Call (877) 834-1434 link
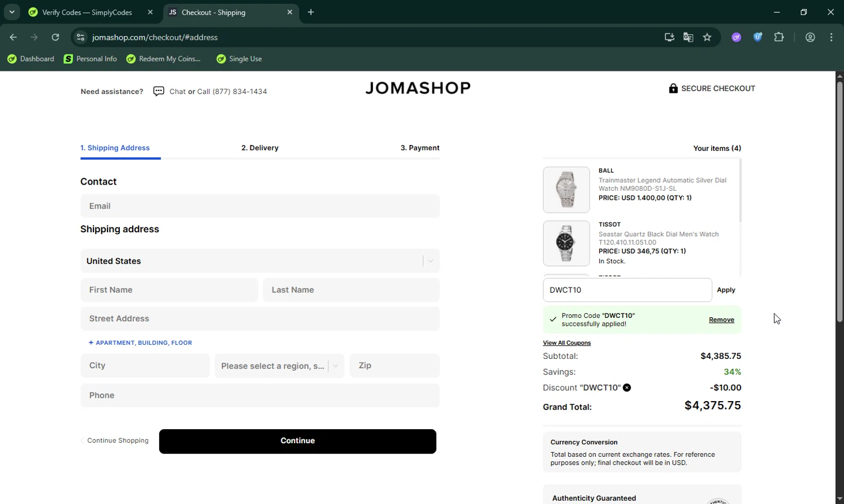This screenshot has width=844, height=504. (232, 91)
